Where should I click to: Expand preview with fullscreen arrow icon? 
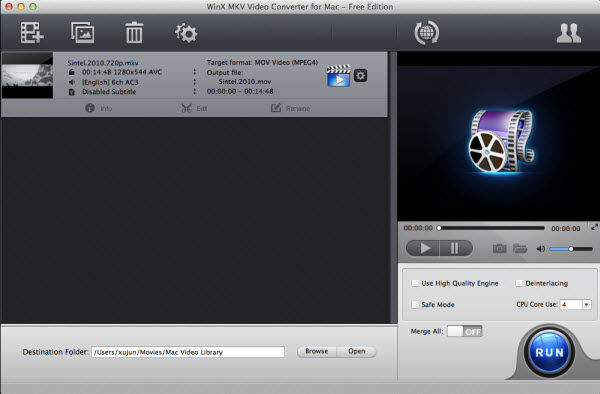click(594, 227)
